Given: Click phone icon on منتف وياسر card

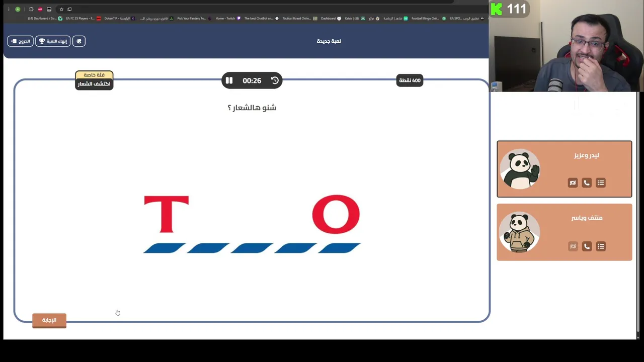Looking at the screenshot, I should tap(587, 246).
